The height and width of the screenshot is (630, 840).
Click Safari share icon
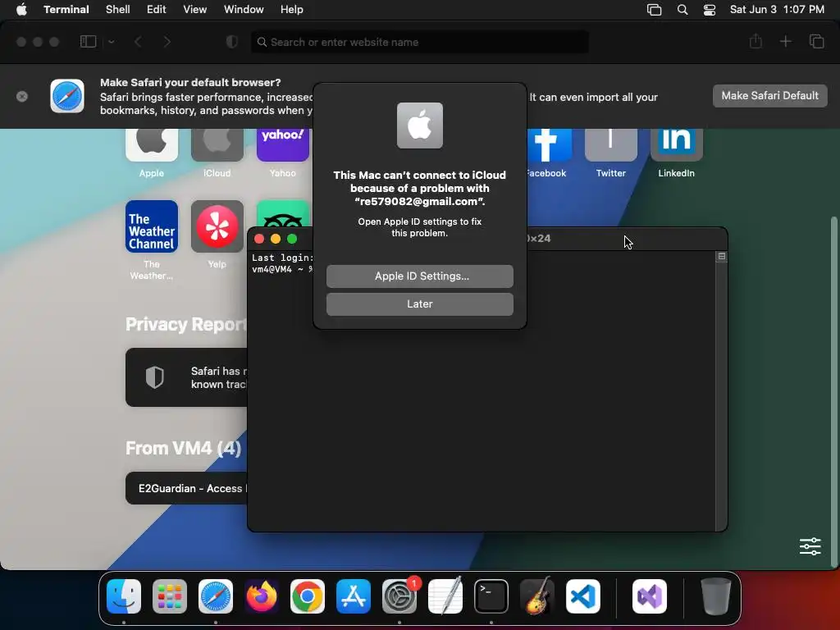[756, 41]
